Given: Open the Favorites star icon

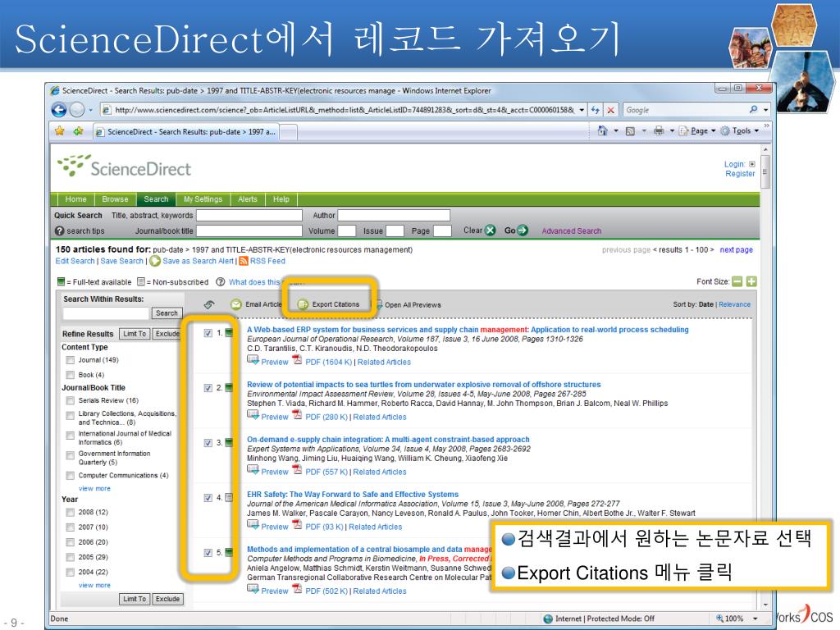Looking at the screenshot, I should tap(59, 130).
